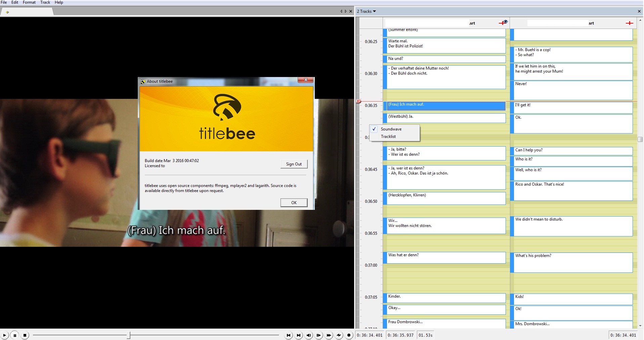Toggle the Soundwave checked option
644x340 pixels.
(x=391, y=129)
